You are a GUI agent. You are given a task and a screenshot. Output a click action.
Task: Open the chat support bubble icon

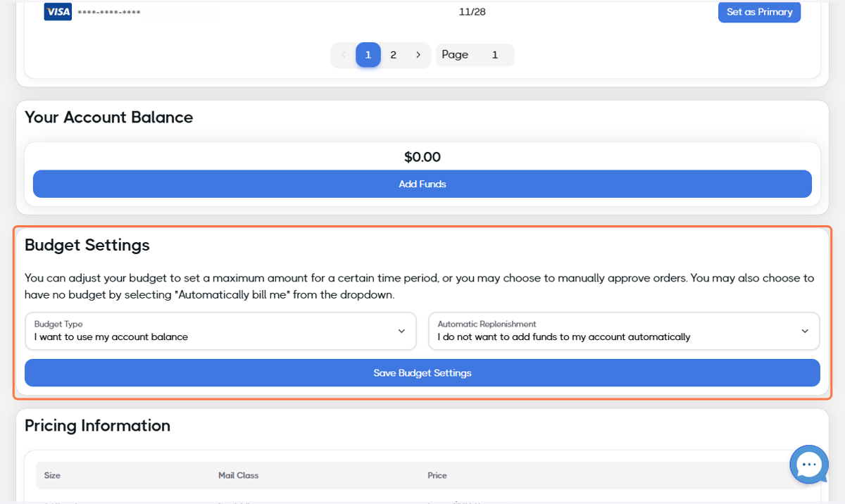click(808, 465)
